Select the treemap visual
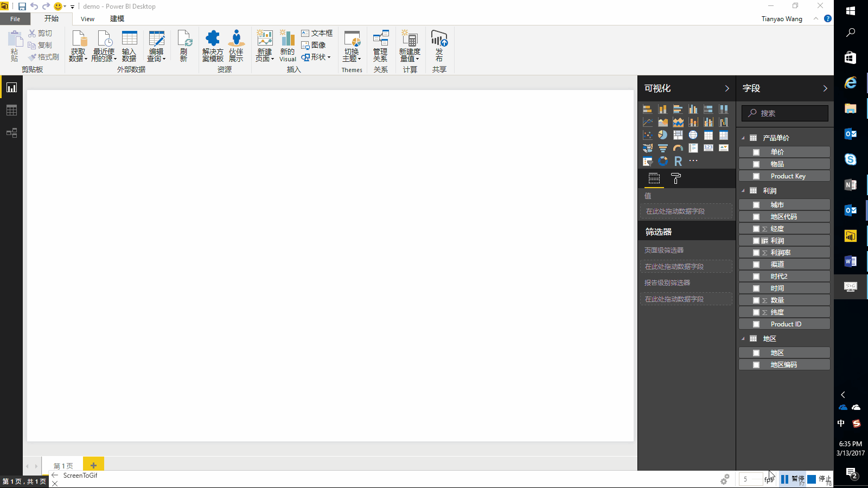868x488 pixels. tap(678, 135)
